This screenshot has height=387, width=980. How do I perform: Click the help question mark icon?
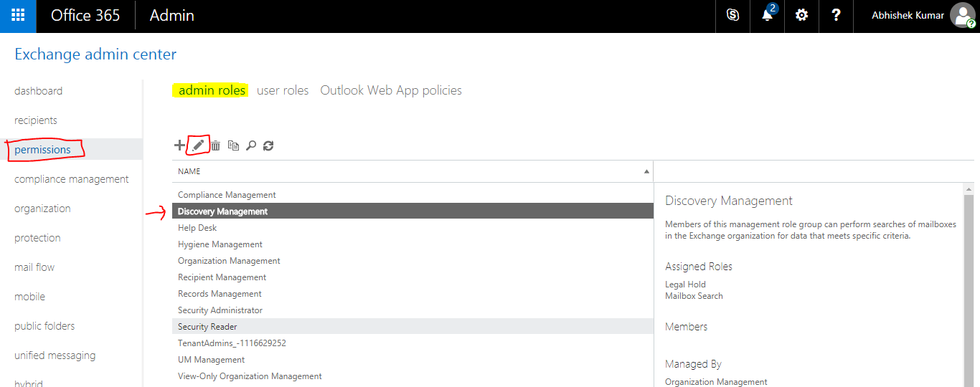point(836,15)
